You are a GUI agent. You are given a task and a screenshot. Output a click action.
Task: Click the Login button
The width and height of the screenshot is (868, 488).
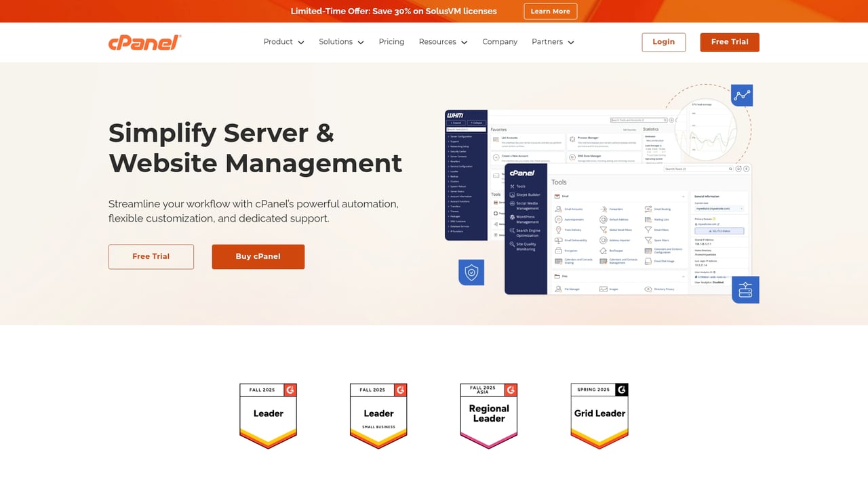pyautogui.click(x=663, y=42)
